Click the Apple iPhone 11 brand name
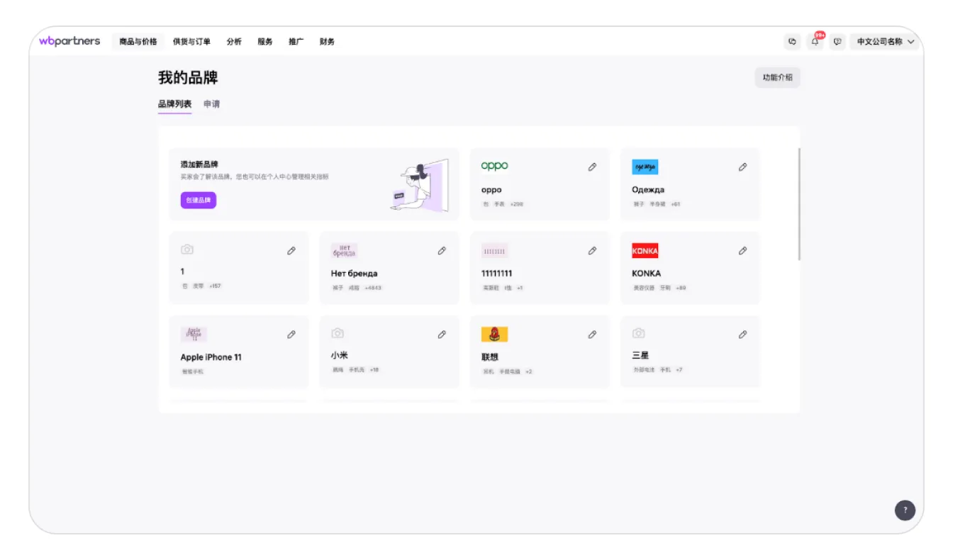953x560 pixels. coord(211,357)
